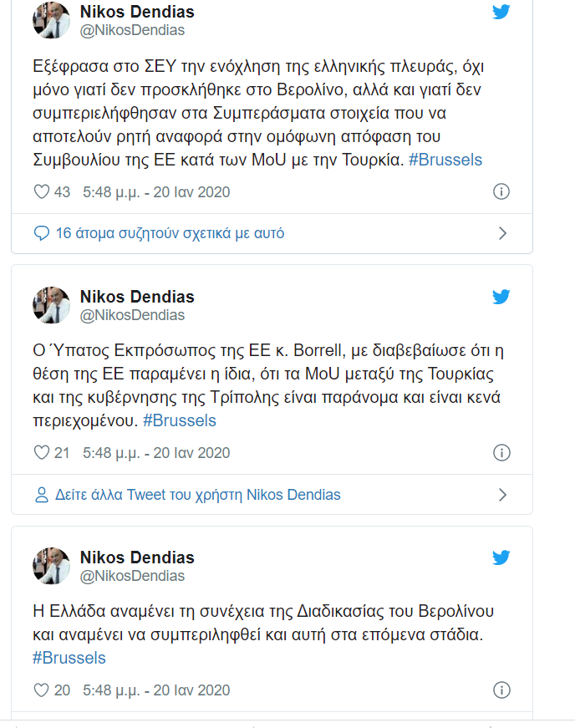The width and height of the screenshot is (575, 728).
Task: Open info icon on third tweet
Action: click(x=501, y=690)
